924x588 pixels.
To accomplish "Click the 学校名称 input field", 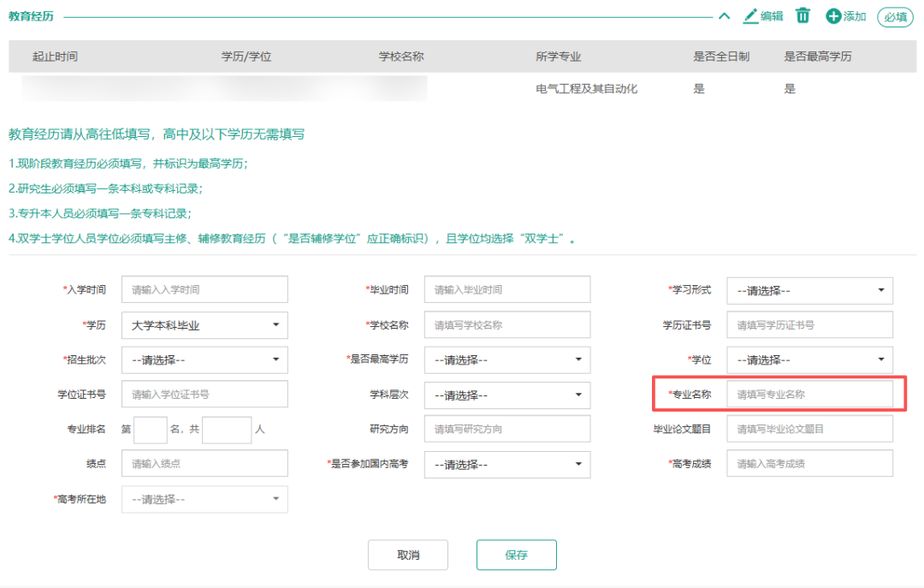I will coord(506,325).
